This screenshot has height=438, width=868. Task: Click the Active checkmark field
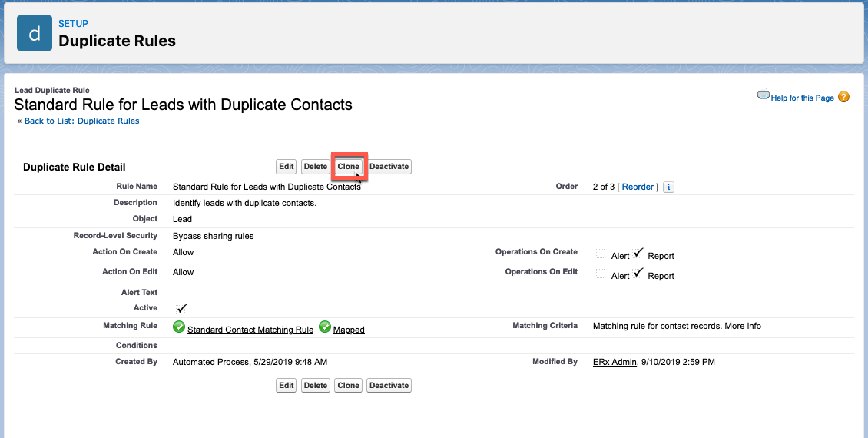[182, 308]
